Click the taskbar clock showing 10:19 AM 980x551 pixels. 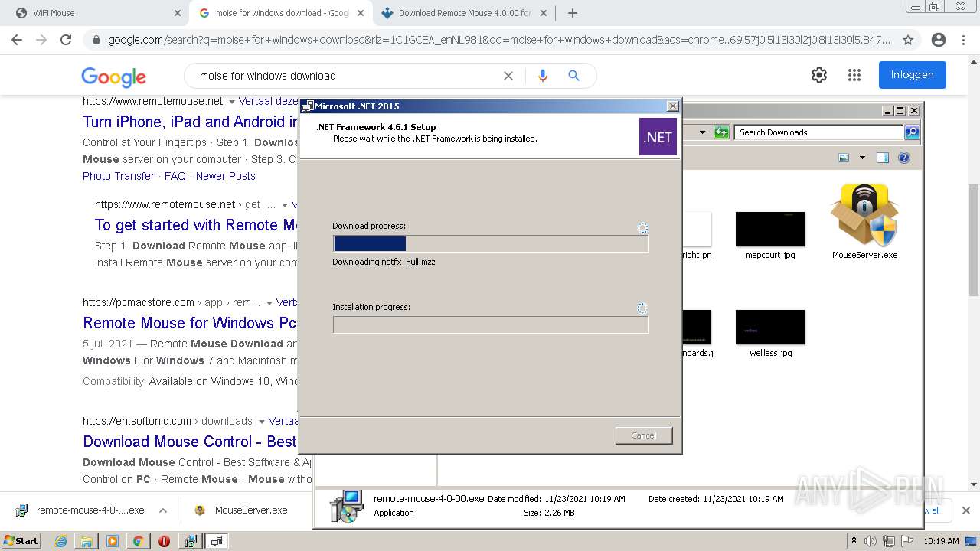[941, 541]
